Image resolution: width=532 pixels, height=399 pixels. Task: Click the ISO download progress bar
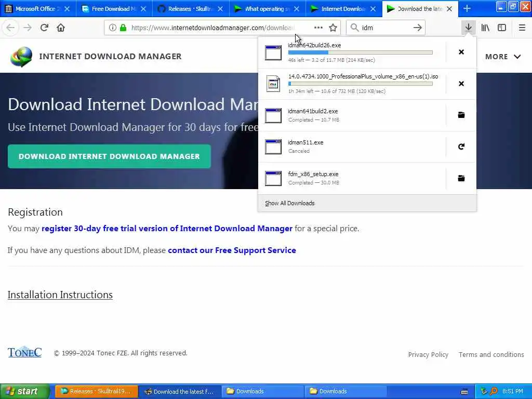(361, 84)
